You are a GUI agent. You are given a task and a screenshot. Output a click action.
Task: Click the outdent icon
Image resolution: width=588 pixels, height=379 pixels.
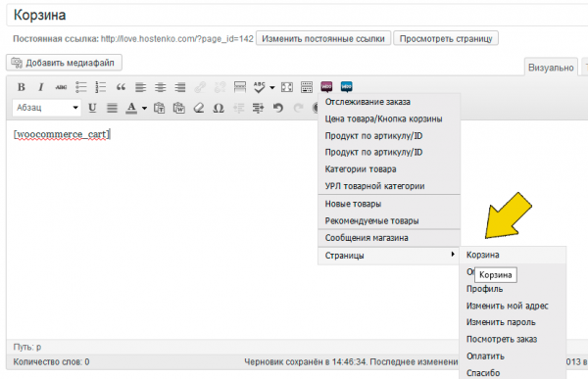[238, 108]
